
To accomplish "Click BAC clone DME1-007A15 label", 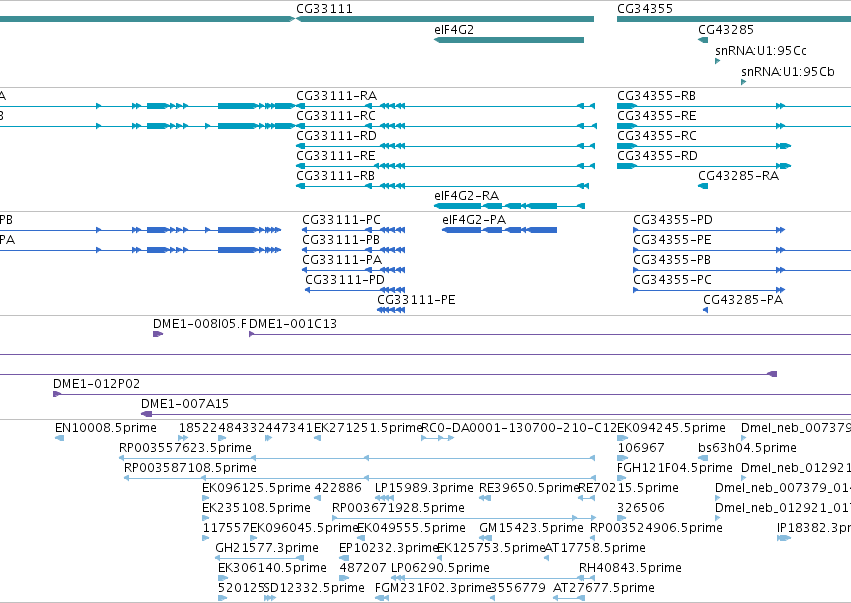I will tap(185, 404).
